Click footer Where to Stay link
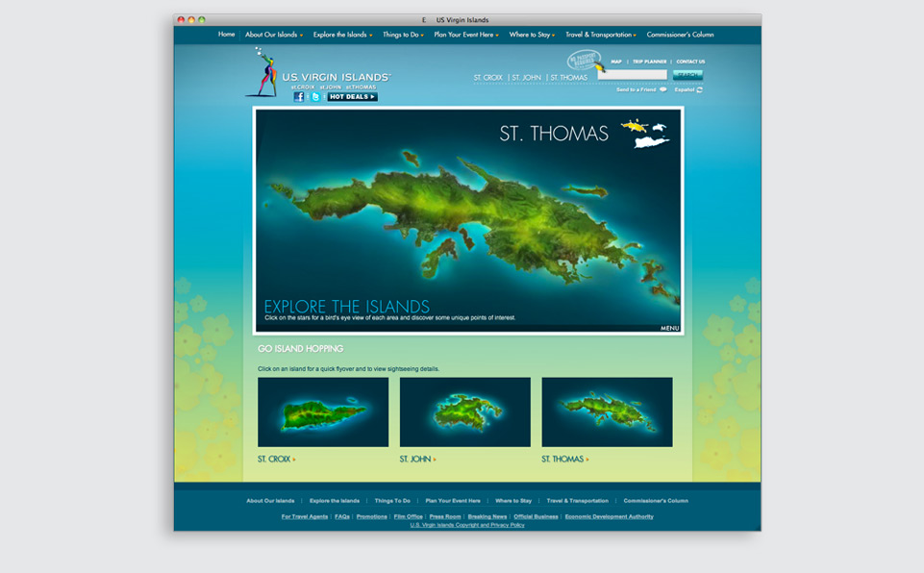This screenshot has height=573, width=924. [513, 501]
